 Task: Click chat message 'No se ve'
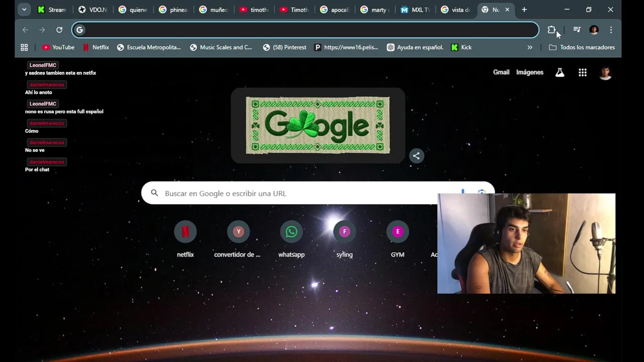(35, 150)
